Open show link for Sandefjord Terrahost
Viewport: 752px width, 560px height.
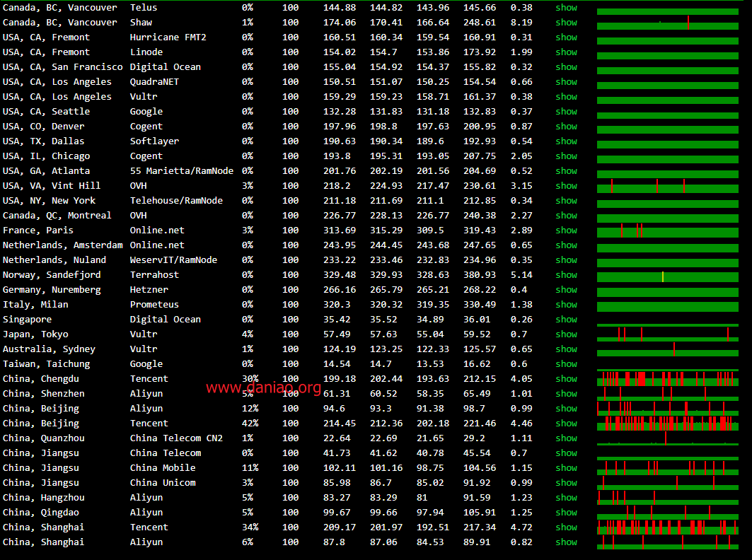pyautogui.click(x=566, y=275)
